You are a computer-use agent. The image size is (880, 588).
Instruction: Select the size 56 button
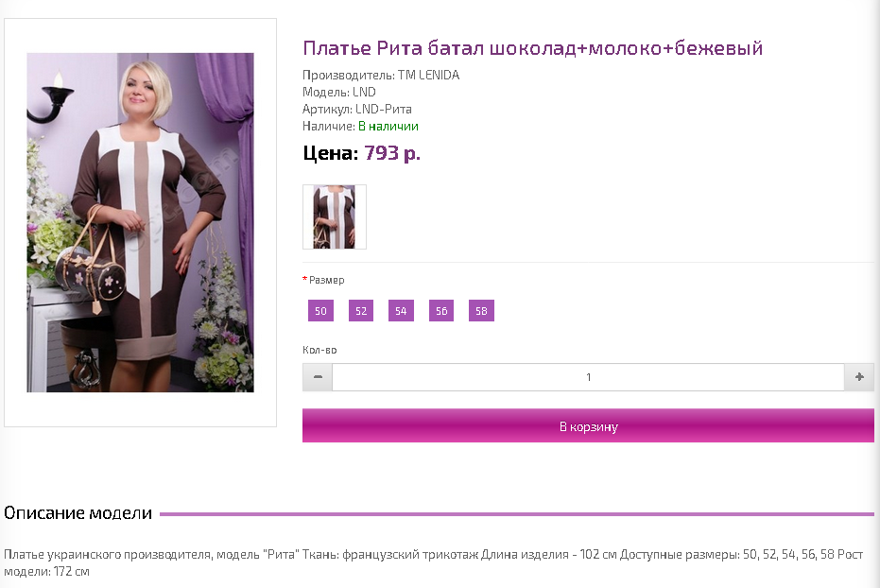(x=441, y=311)
